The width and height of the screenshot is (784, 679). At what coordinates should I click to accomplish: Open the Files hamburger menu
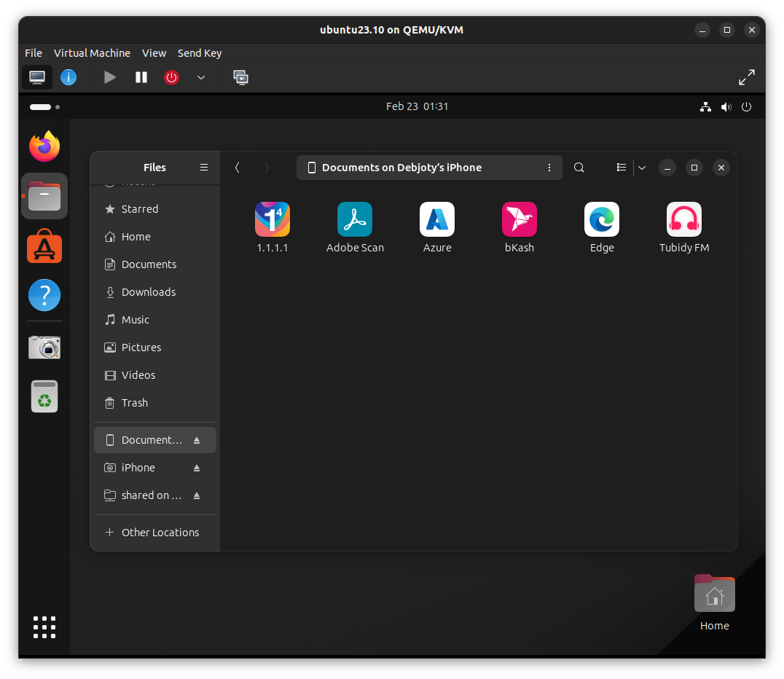point(204,168)
